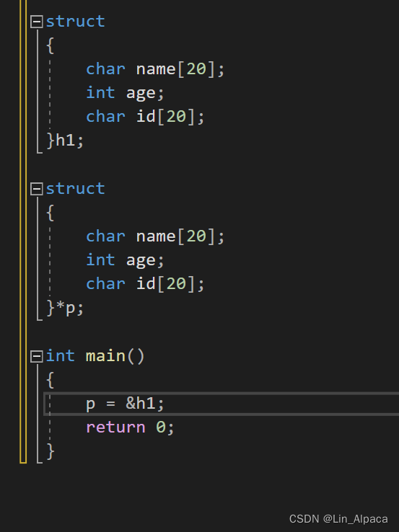
Task: Collapse the int main() function block
Action: click(x=36, y=356)
